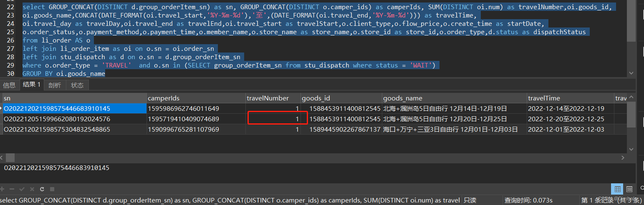
Task: Click the sn column header
Action: point(74,98)
